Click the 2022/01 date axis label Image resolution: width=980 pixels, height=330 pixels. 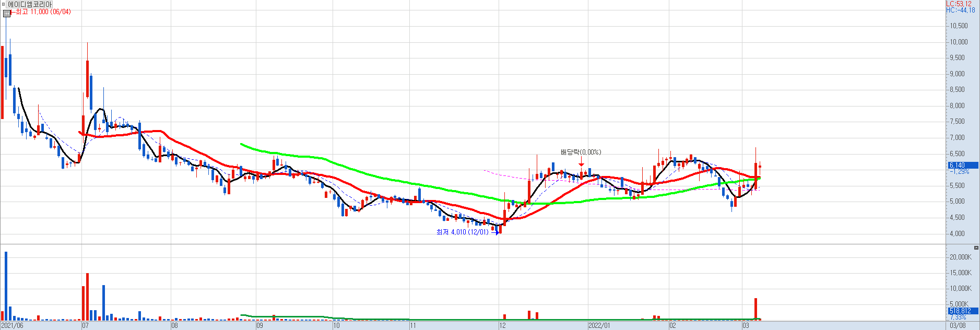599,326
